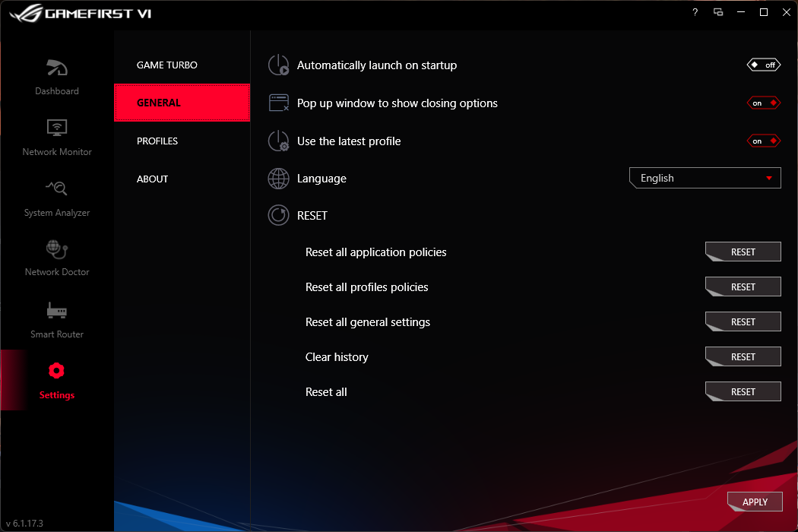798x532 pixels.
Task: Click 'Pop up window to show closing options'
Action: (x=397, y=103)
